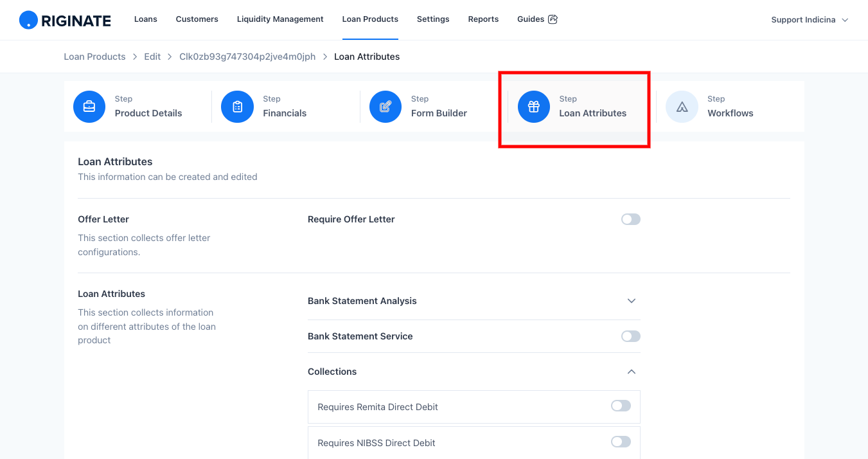Click the Product Details briefcase step icon
Image resolution: width=868 pixels, height=459 pixels.
point(89,107)
